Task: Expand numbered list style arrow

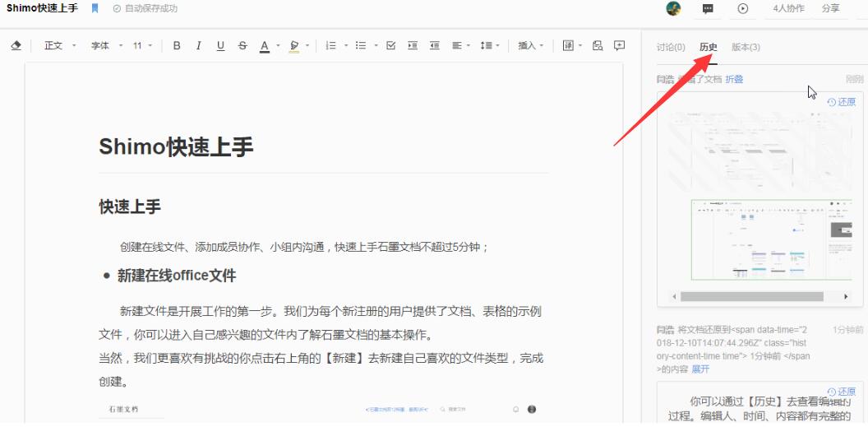Action: point(346,46)
